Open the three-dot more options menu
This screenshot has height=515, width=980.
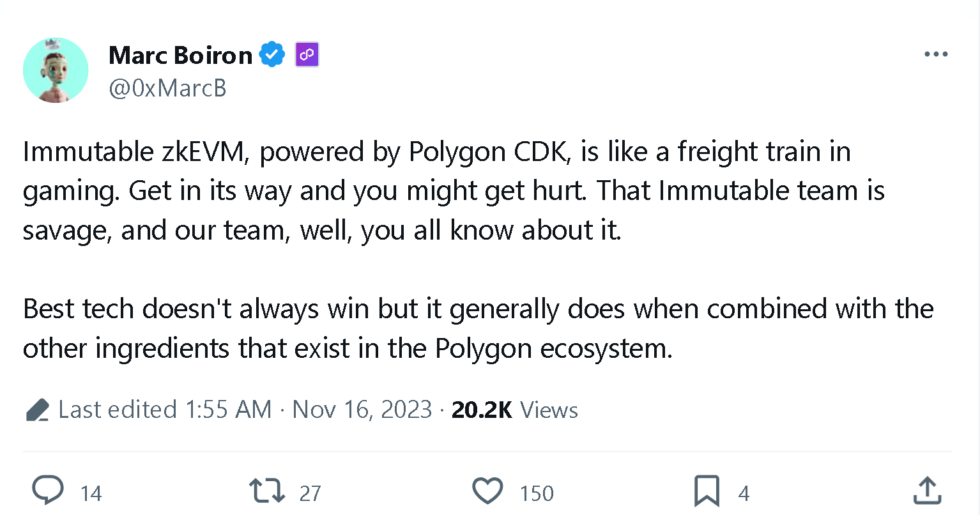coord(936,55)
